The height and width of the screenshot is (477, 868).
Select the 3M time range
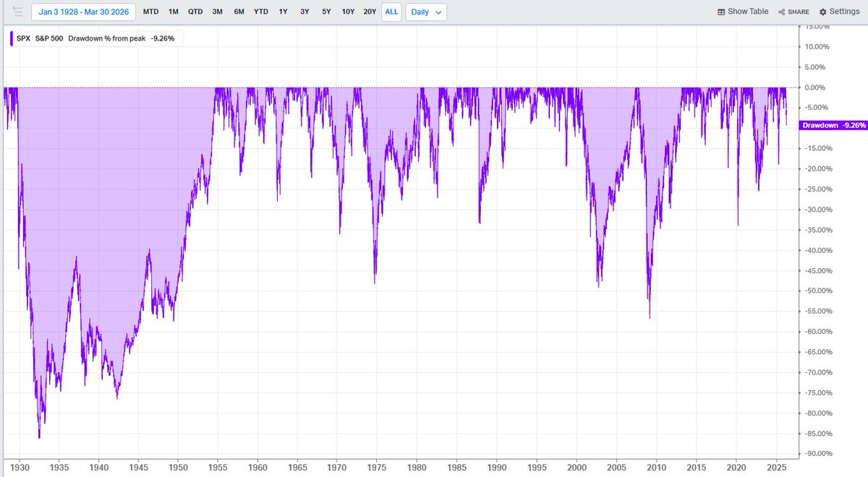(218, 12)
